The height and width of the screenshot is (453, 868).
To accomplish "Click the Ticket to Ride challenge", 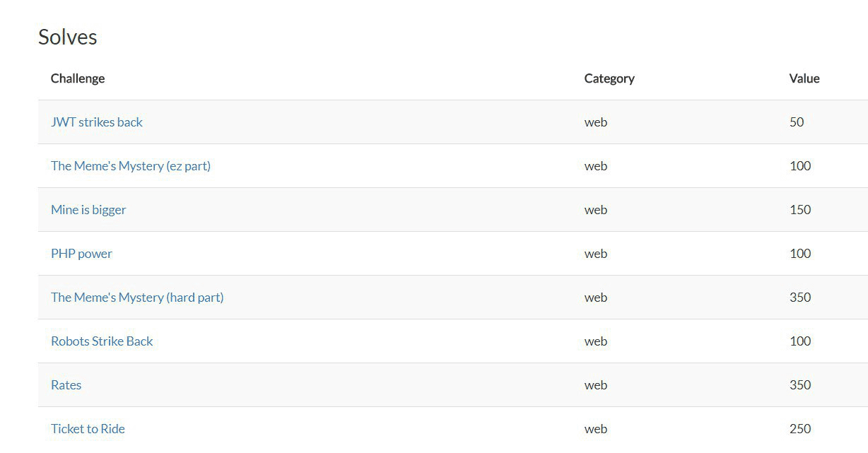I will (x=88, y=429).
